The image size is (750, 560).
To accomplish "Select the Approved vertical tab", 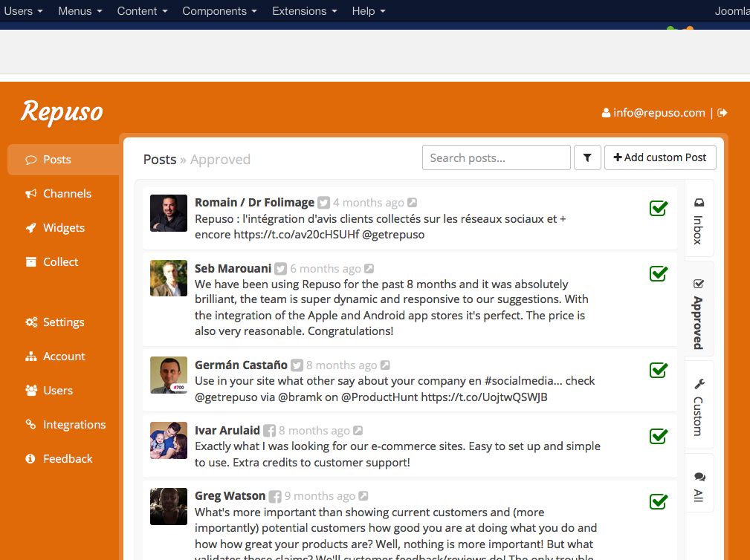I will pos(699,309).
